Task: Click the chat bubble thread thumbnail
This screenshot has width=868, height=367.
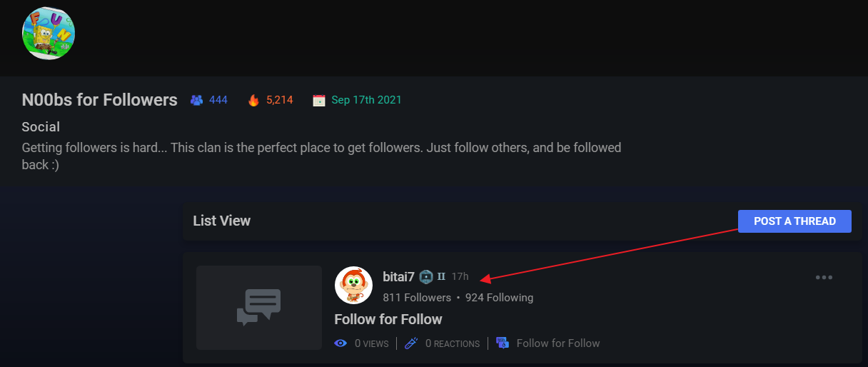Action: tap(259, 308)
